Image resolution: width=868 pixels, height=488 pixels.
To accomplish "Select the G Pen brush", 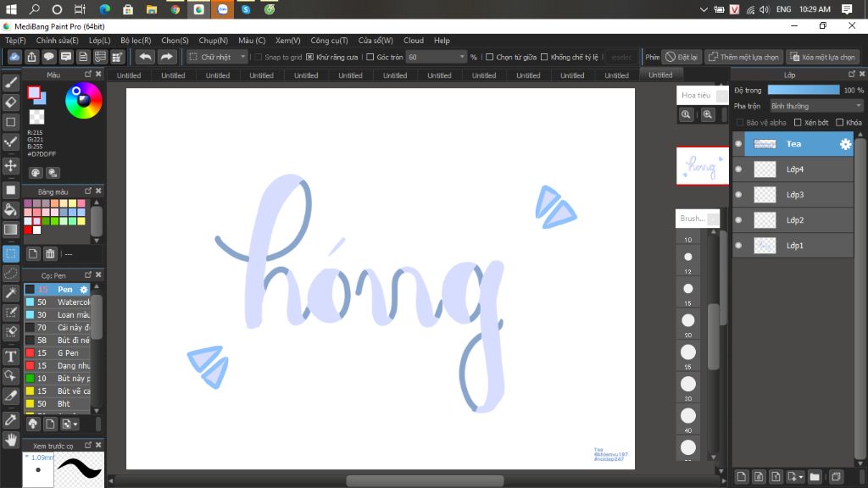I will click(x=57, y=353).
